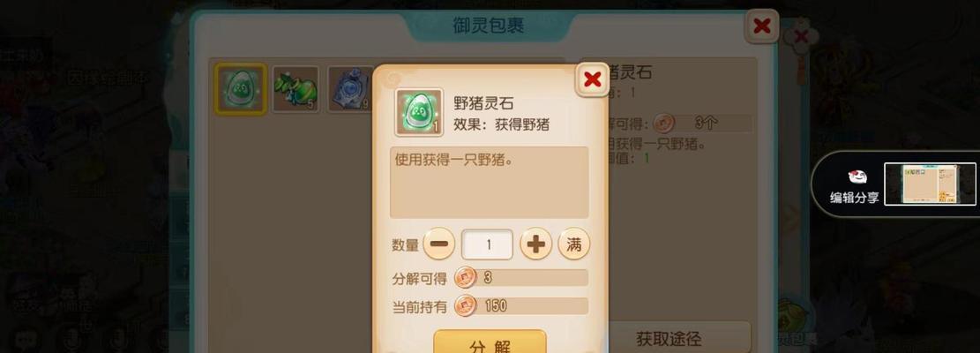The height and width of the screenshot is (353, 980).
Task: Select the green boar spirit stone inventory slot
Action: (241, 89)
